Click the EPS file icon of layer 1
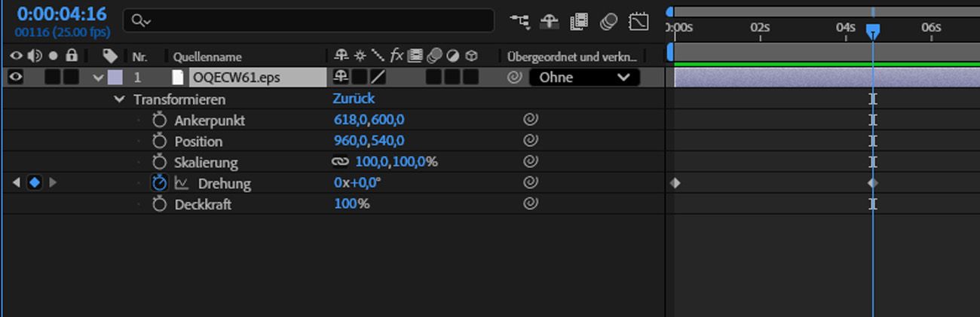The image size is (980, 317). point(178,77)
